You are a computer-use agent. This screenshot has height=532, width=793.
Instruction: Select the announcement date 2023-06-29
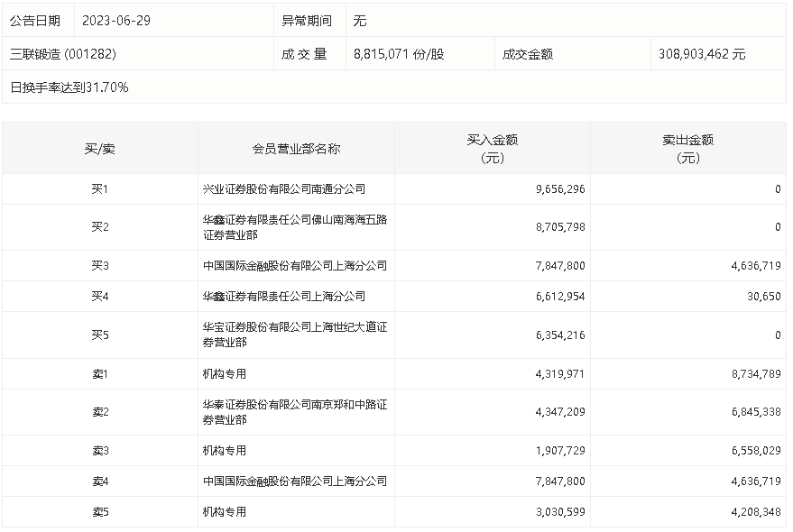pyautogui.click(x=115, y=21)
